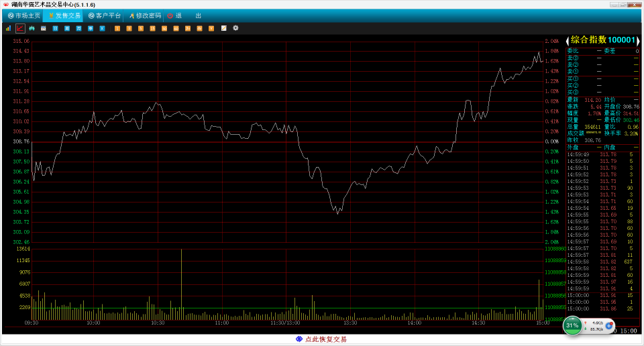Image resolution: width=644 pixels, height=346 pixels.
Task: Choose the orange 5-minute period icon
Action: (x=141, y=28)
